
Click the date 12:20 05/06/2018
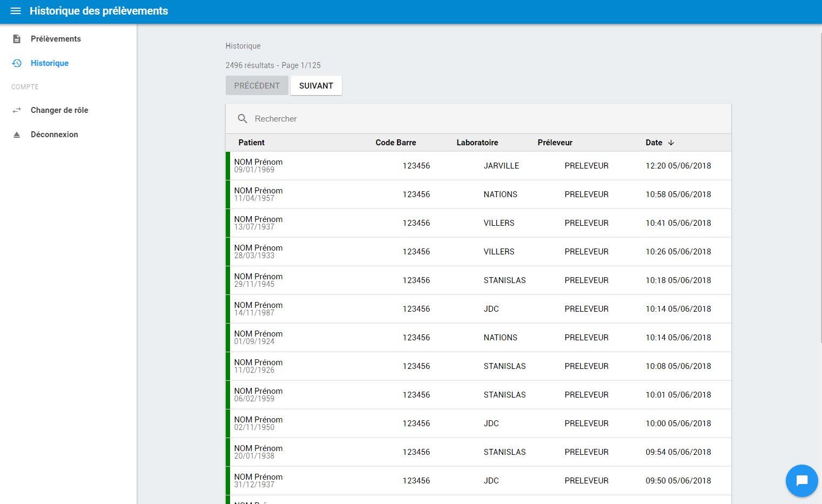pyautogui.click(x=678, y=166)
